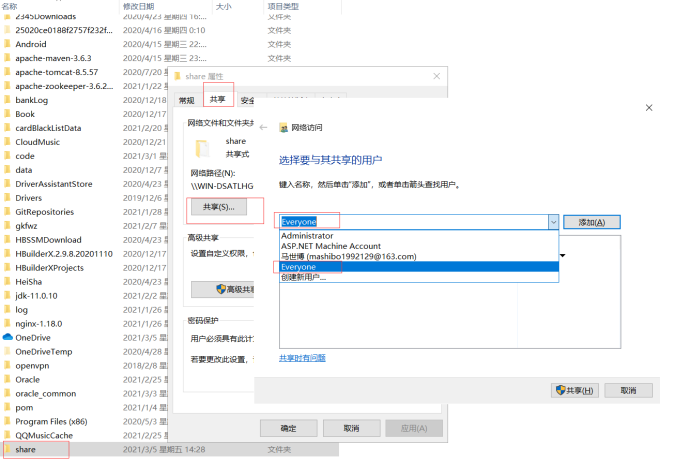Image resolution: width=692 pixels, height=459 pixels.
Task: Click the Android folder icon
Action: coord(7,44)
